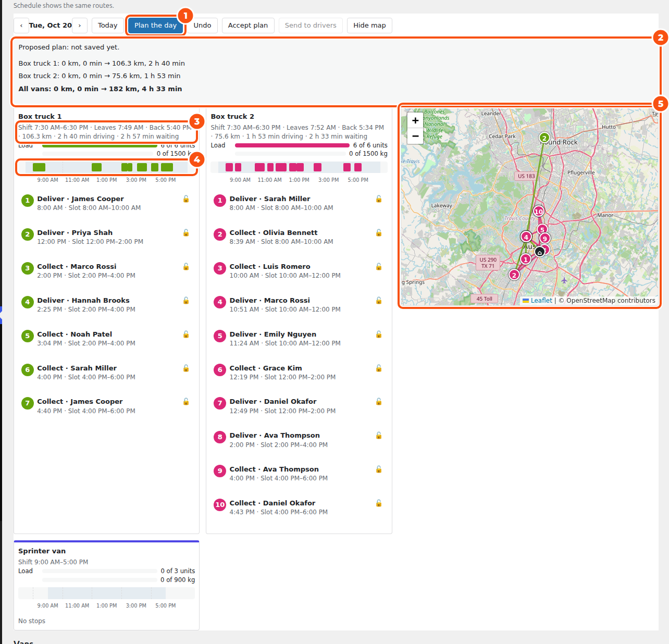Click pink stop badge 3 for Luis Romero
The height and width of the screenshot is (644, 669).
pyautogui.click(x=220, y=268)
